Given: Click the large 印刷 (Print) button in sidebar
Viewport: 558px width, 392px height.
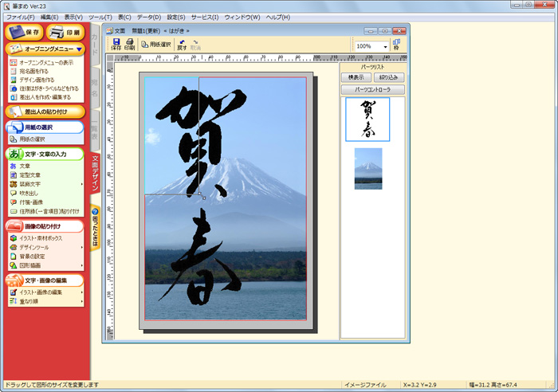Looking at the screenshot, I should pos(65,33).
